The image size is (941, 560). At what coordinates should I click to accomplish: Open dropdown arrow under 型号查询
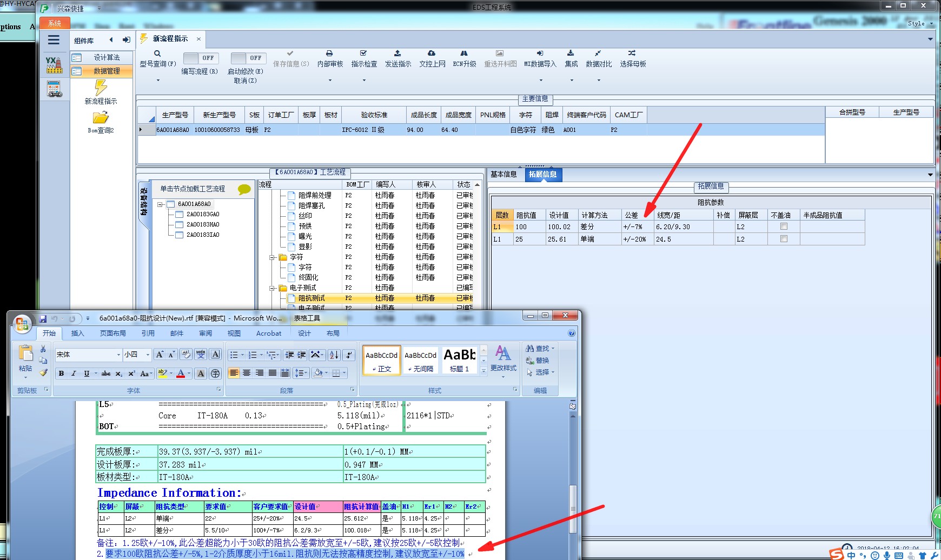(x=158, y=81)
